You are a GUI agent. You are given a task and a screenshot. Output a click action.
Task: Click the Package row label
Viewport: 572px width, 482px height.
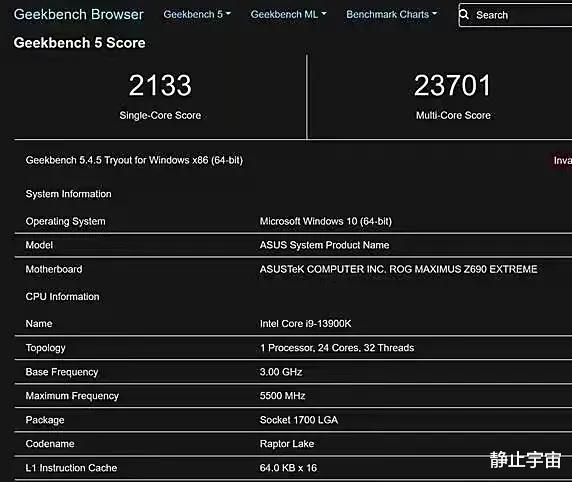coord(45,420)
